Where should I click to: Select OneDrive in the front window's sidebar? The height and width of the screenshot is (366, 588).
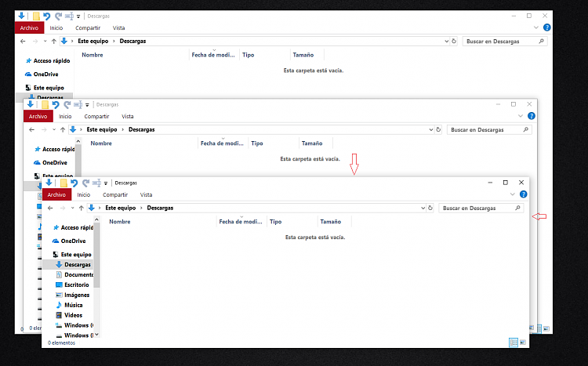point(69,241)
